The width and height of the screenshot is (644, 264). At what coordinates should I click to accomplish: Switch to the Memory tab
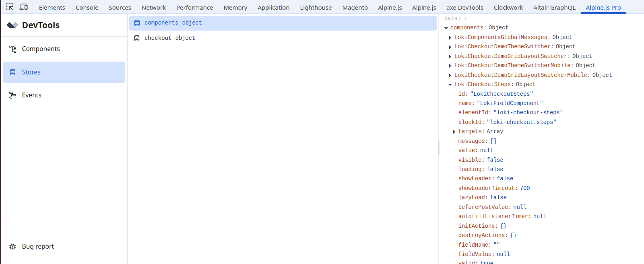pyautogui.click(x=235, y=7)
